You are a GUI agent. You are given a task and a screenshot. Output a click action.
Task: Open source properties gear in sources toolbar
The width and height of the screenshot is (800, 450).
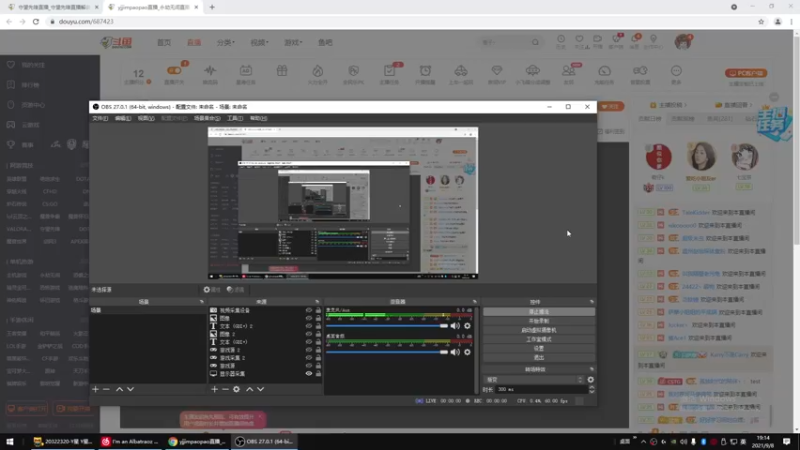pyautogui.click(x=236, y=389)
